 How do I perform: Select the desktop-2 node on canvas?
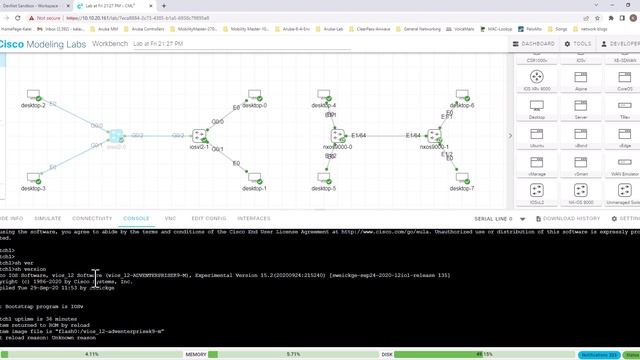(x=33, y=96)
